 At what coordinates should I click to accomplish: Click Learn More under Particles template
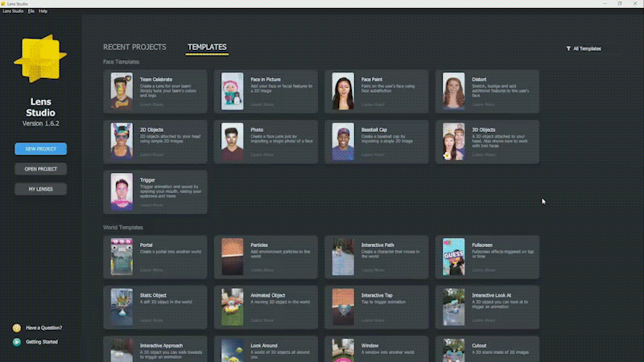262,269
